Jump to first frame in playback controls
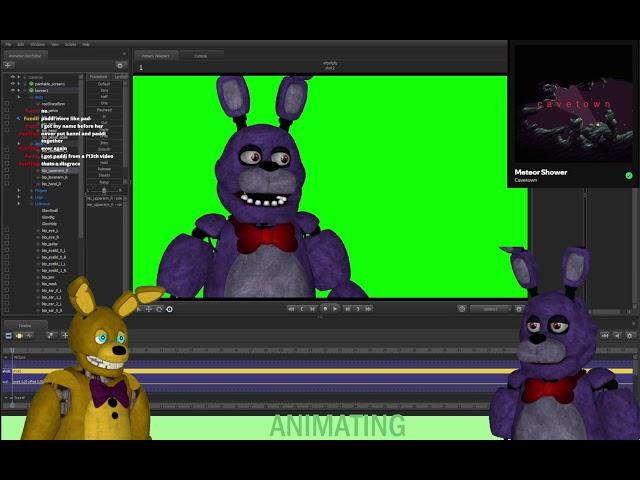 point(291,309)
